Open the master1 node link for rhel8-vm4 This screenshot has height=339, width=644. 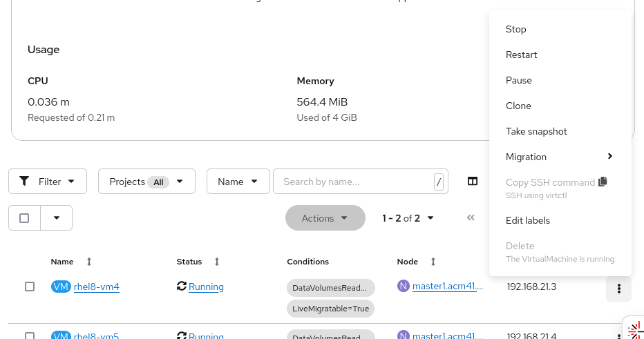pyautogui.click(x=448, y=287)
